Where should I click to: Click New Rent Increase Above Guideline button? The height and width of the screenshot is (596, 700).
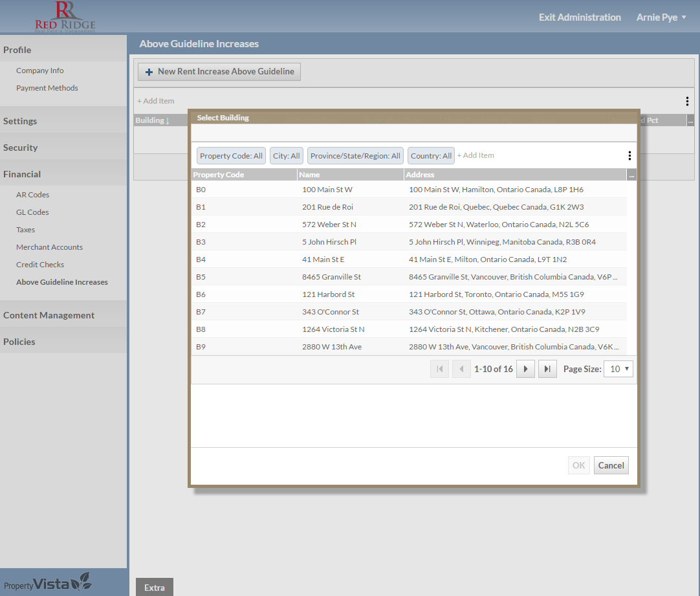219,72
